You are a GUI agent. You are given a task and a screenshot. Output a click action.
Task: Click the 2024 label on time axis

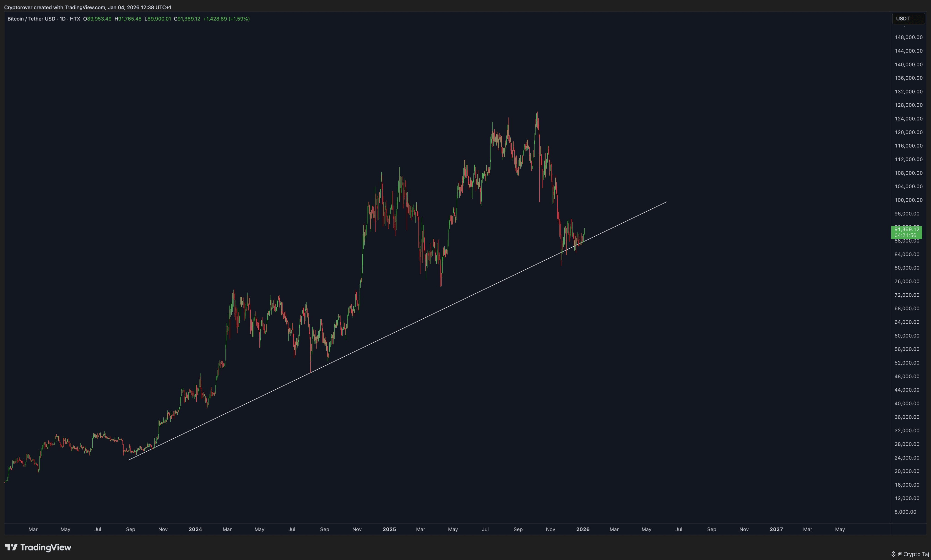coord(195,530)
